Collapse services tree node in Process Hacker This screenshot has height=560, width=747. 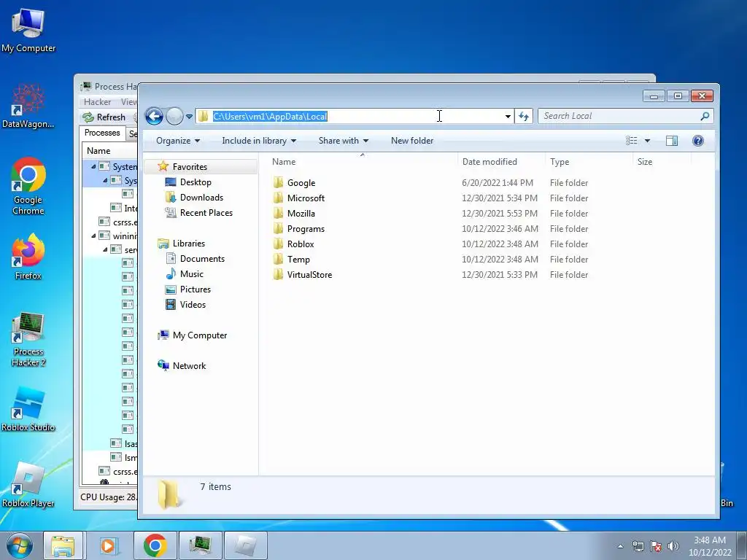coord(105,249)
